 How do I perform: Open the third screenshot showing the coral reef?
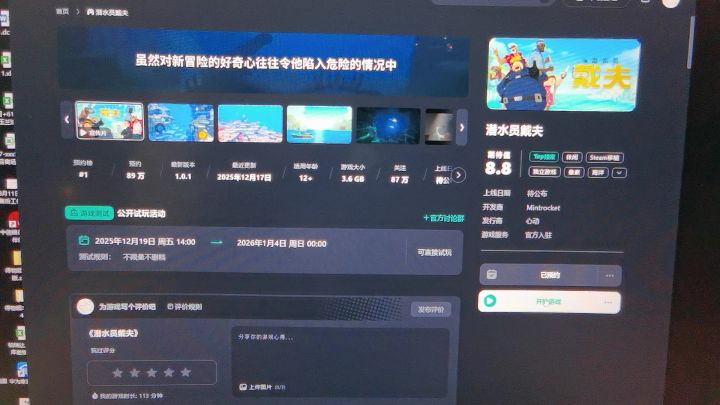tap(250, 124)
